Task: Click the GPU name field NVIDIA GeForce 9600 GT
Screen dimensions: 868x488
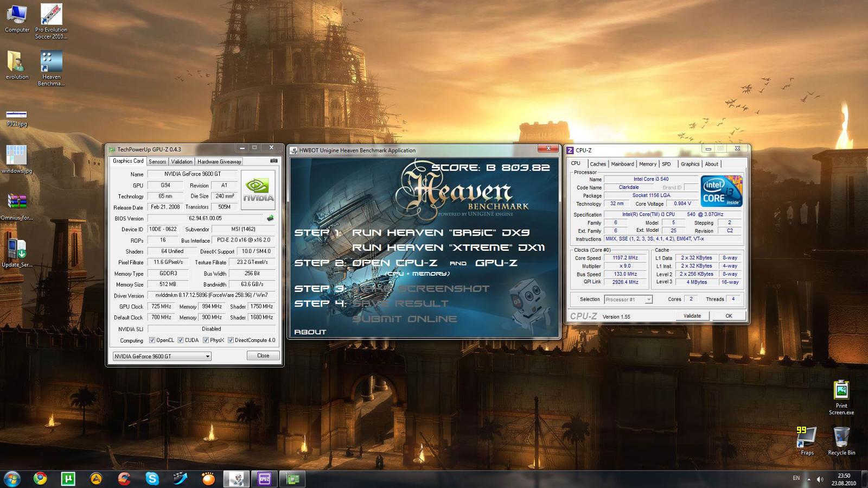Action: tap(193, 174)
